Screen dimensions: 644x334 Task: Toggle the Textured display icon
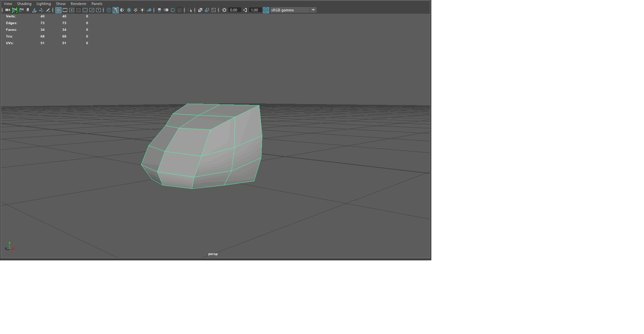136,10
